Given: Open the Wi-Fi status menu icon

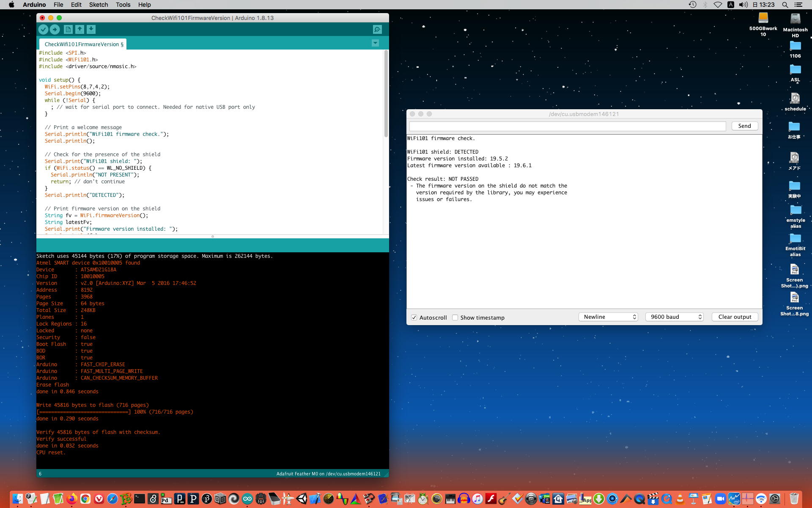Looking at the screenshot, I should coord(718,5).
